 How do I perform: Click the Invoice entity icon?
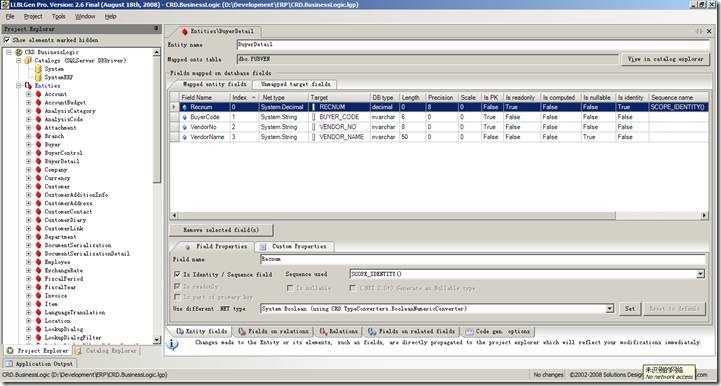click(39, 295)
